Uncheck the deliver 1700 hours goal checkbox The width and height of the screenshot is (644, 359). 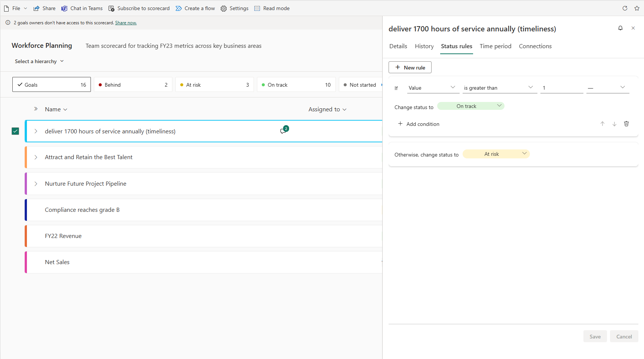pos(15,131)
